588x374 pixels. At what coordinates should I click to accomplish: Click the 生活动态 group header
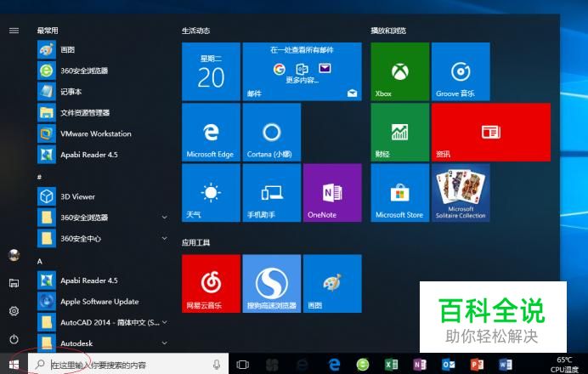(x=195, y=31)
